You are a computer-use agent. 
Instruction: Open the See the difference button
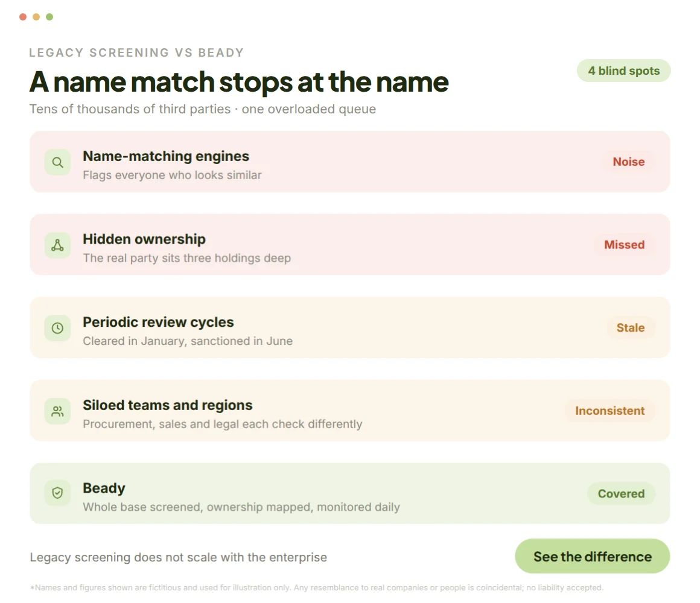click(593, 556)
